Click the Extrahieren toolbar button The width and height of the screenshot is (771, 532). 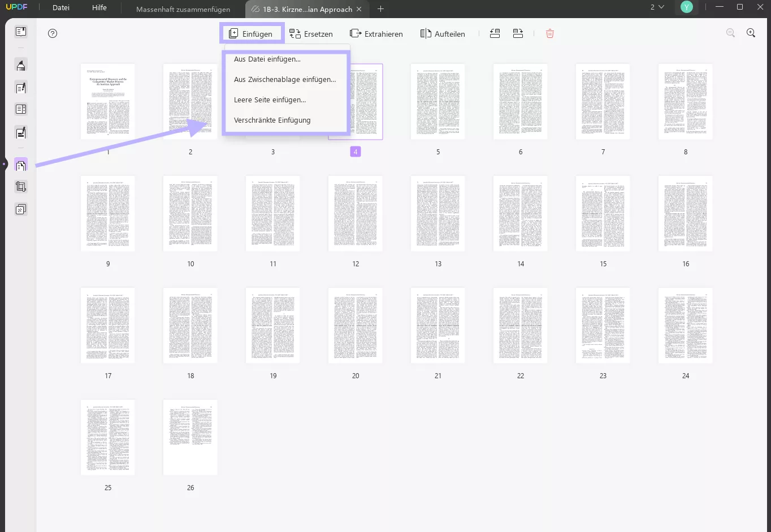(376, 34)
